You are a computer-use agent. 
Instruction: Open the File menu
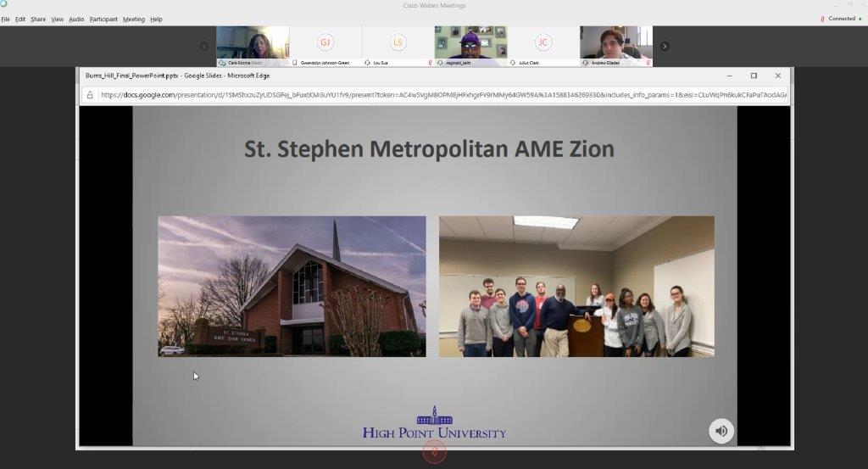(x=6, y=20)
